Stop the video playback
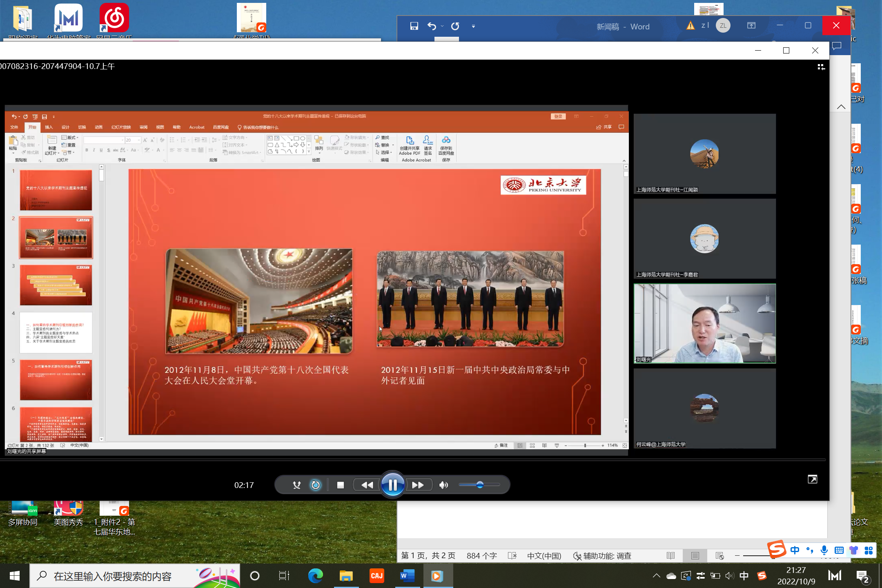The width and height of the screenshot is (882, 588). pos(340,485)
